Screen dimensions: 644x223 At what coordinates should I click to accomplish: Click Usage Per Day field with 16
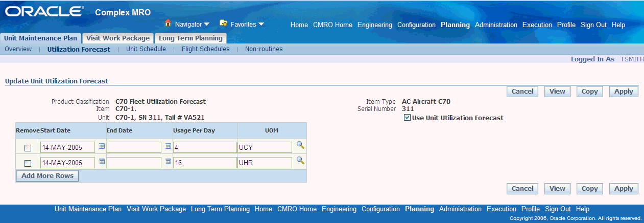(x=205, y=163)
